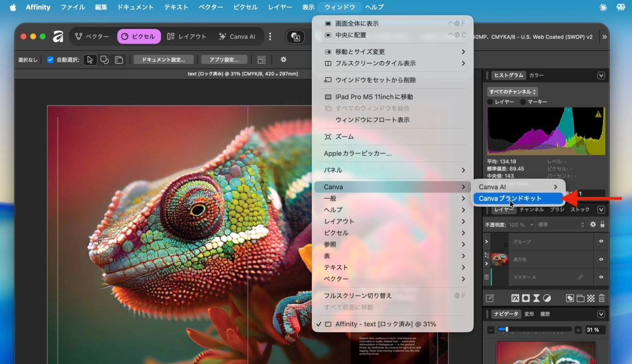Screen dimensions: 632x364
Task: Delete the selected layer with trash icon
Action: (x=602, y=298)
